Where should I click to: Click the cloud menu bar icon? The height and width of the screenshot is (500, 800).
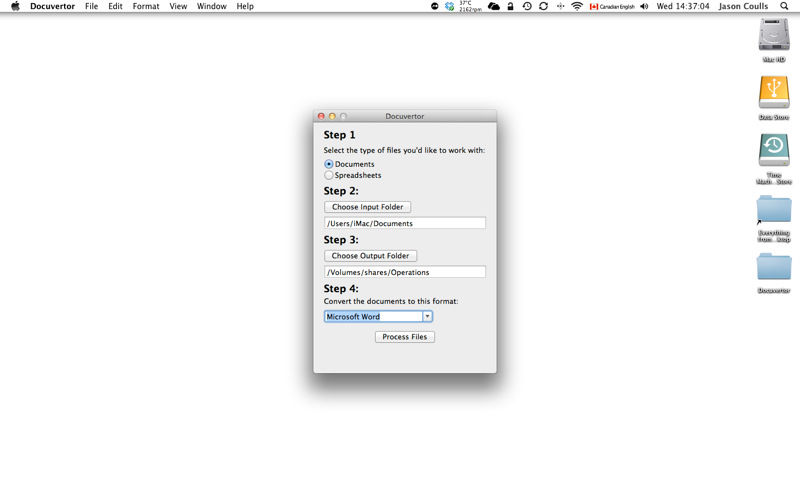494,6
